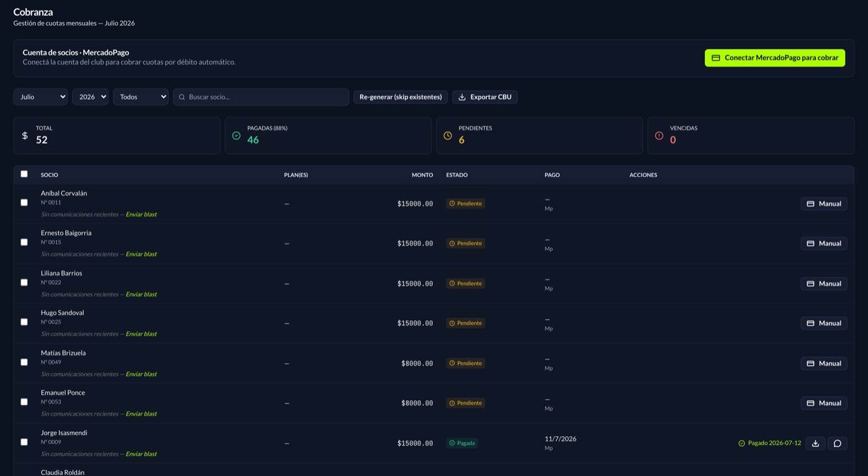Click Enviar blast link for Ernesto Baigorria
Image resolution: width=868 pixels, height=476 pixels.
(x=141, y=254)
